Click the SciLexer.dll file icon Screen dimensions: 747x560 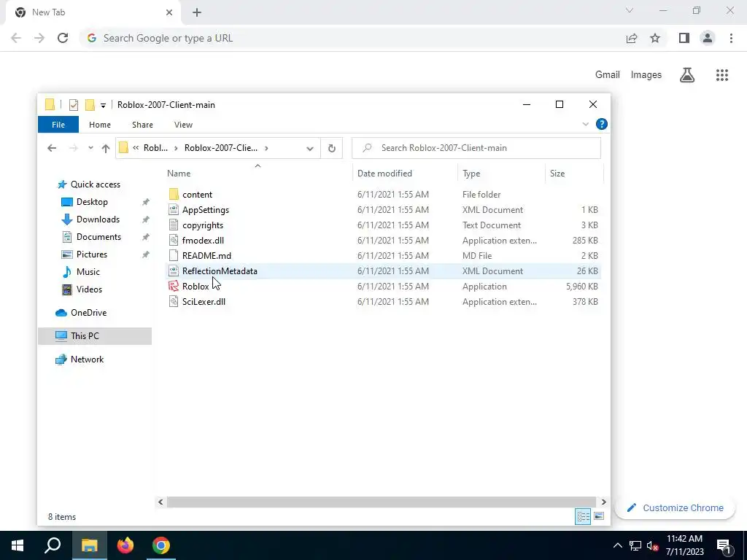(174, 301)
